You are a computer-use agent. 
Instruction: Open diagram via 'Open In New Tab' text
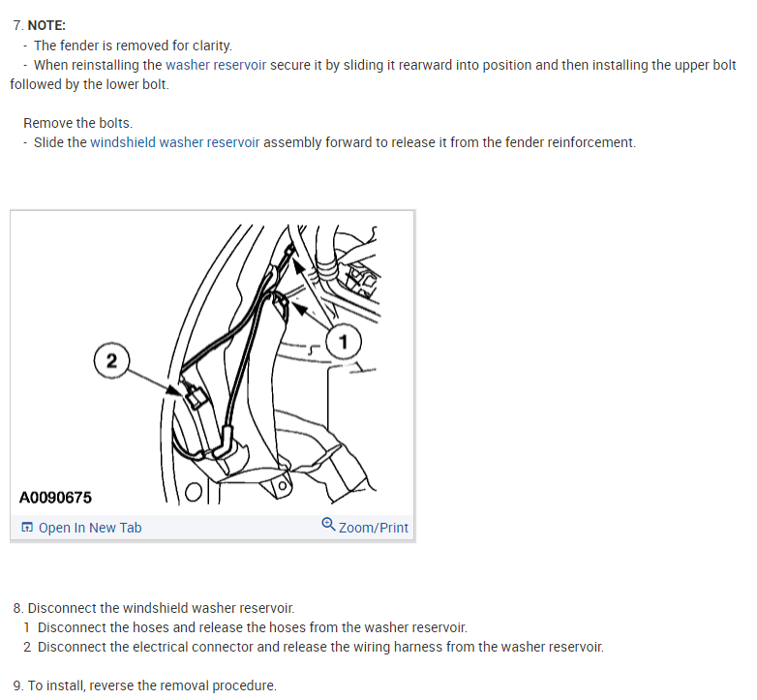click(90, 528)
